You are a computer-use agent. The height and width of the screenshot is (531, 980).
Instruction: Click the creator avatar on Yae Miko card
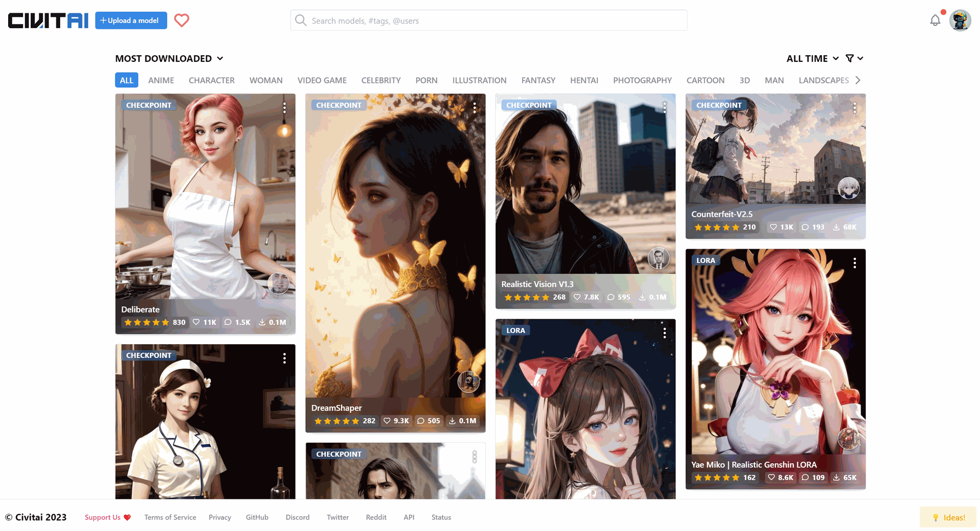click(849, 438)
